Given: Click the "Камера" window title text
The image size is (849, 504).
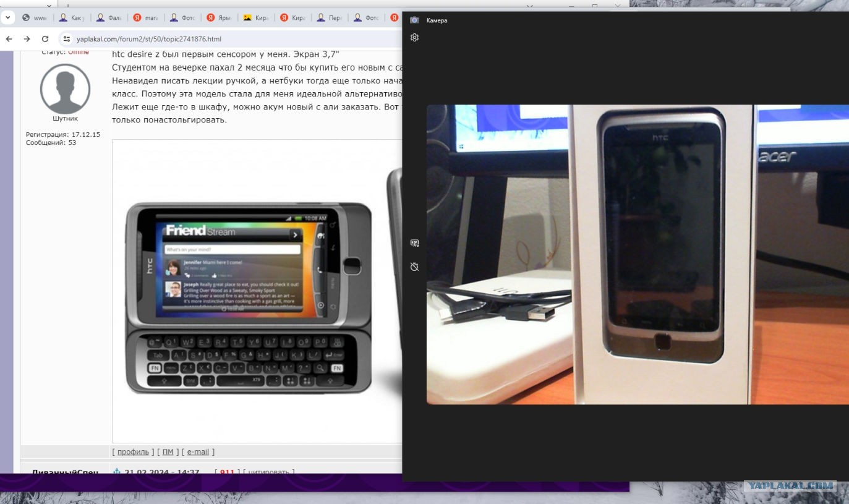Looking at the screenshot, I should (437, 20).
